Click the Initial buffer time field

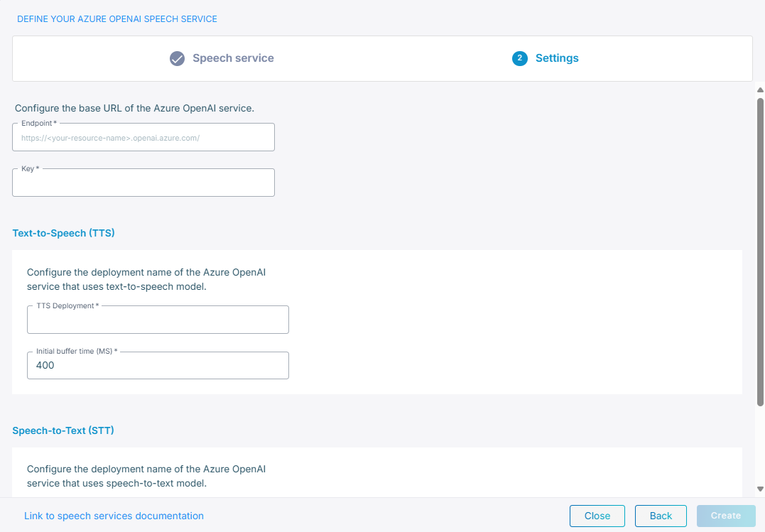coord(158,366)
